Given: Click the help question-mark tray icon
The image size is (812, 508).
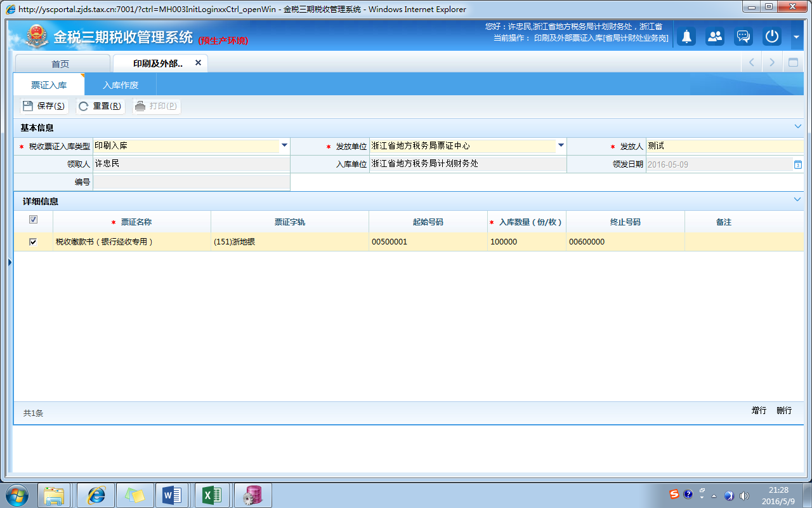Looking at the screenshot, I should coord(688,494).
